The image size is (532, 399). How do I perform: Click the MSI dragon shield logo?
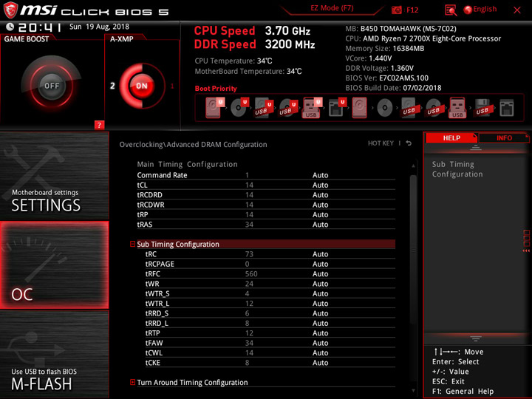(10, 10)
